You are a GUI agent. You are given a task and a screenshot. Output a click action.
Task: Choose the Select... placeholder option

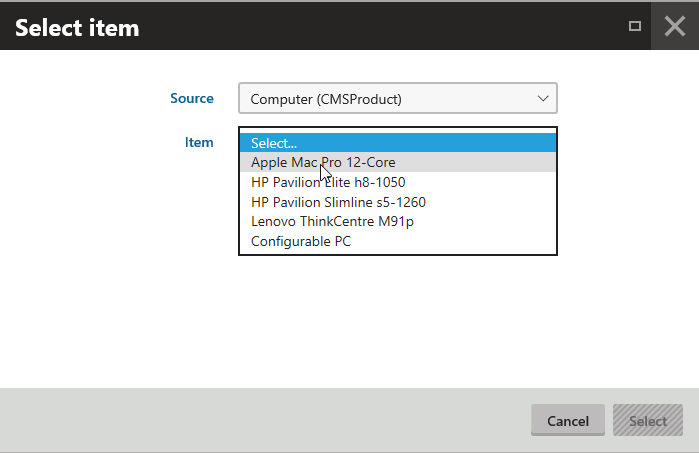pyautogui.click(x=398, y=143)
